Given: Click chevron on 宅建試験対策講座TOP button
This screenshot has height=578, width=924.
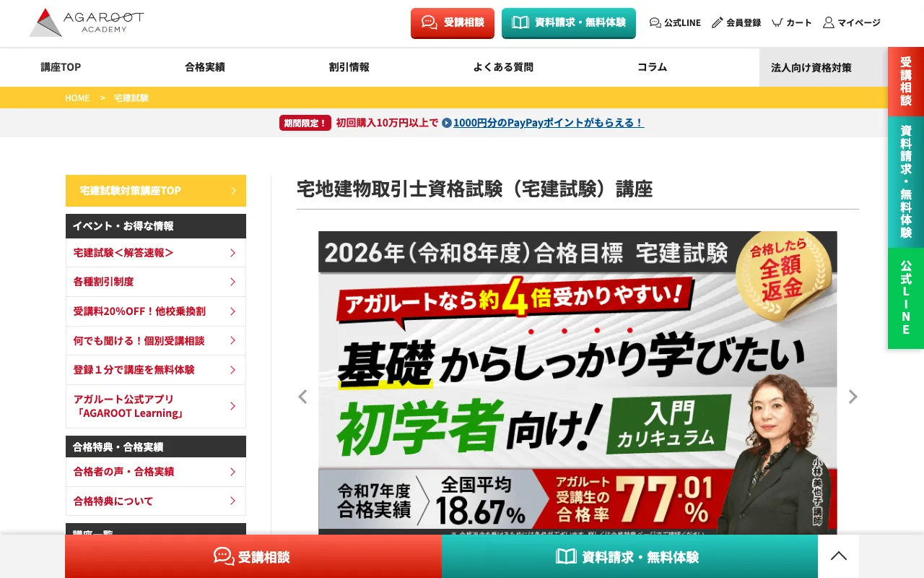Looking at the screenshot, I should [233, 191].
